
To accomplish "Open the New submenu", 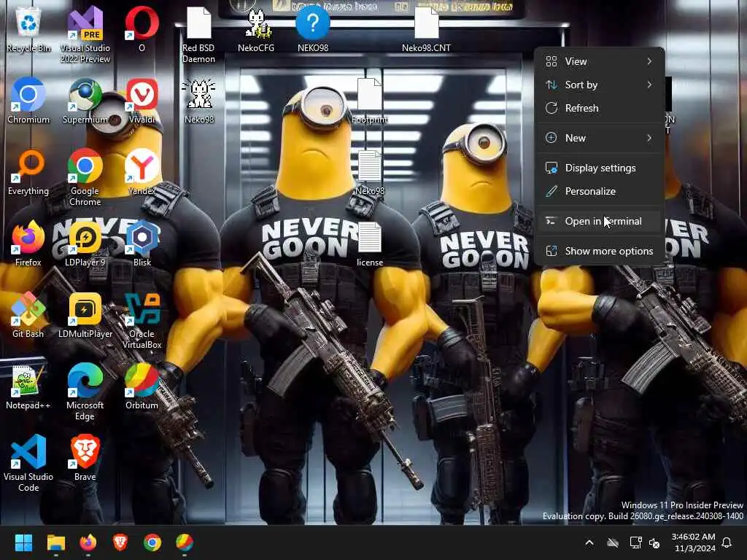I will 599,138.
